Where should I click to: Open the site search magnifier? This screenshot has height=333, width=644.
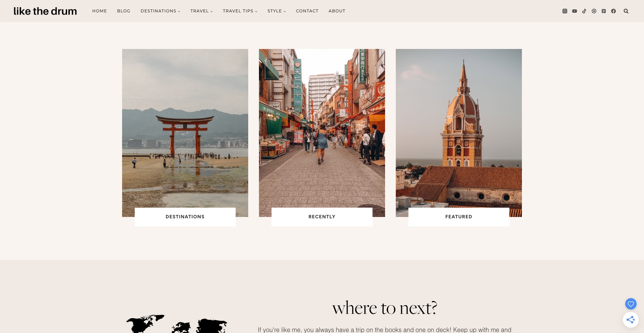pos(626,11)
